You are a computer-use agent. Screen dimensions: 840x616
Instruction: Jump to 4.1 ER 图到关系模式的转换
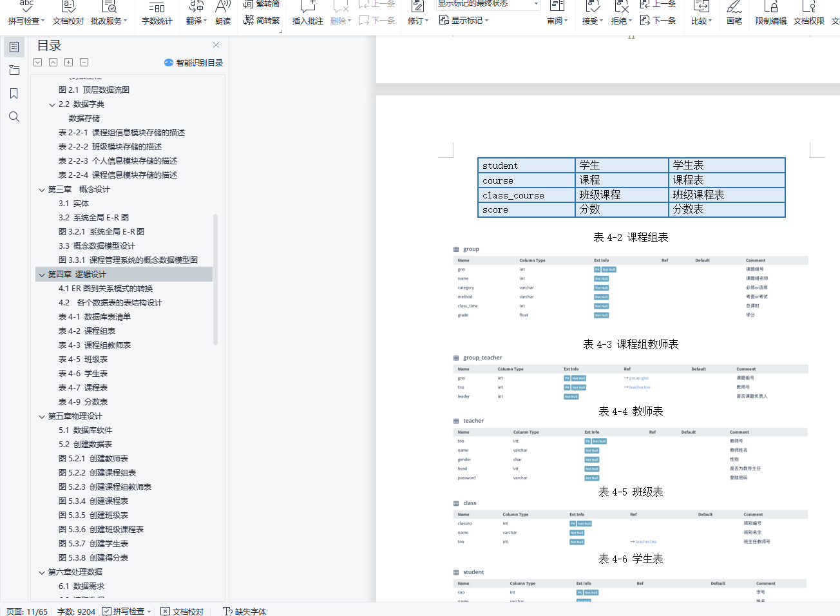pos(106,289)
